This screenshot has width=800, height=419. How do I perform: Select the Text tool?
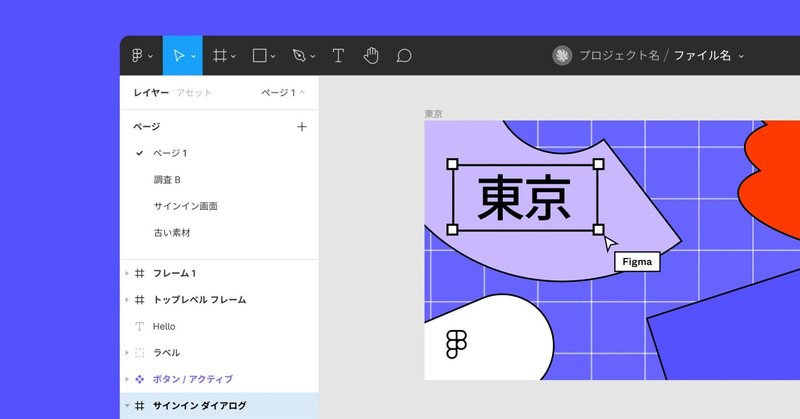pyautogui.click(x=338, y=56)
